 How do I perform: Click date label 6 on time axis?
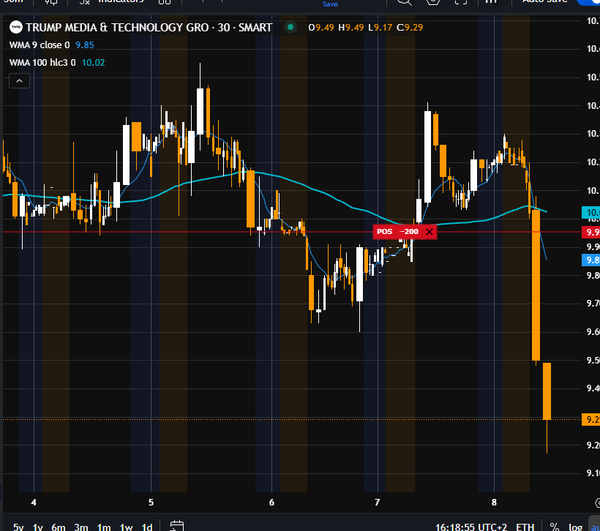pos(271,502)
